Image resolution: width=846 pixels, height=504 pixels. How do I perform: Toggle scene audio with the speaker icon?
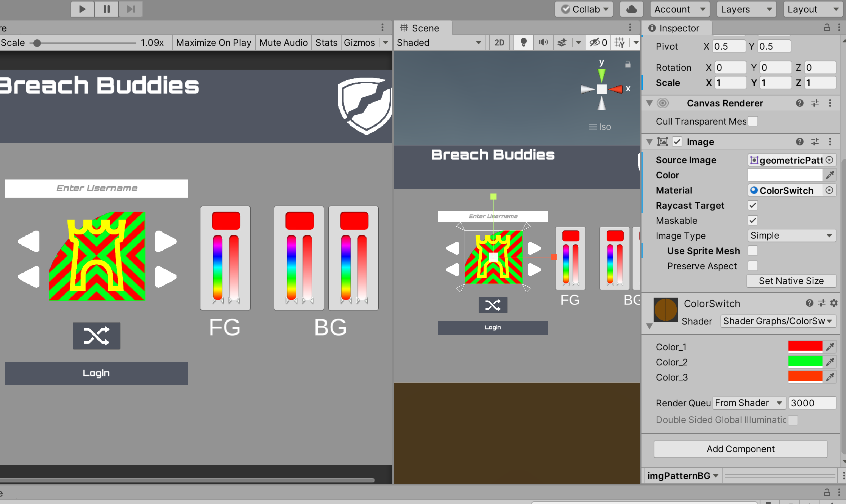click(543, 42)
